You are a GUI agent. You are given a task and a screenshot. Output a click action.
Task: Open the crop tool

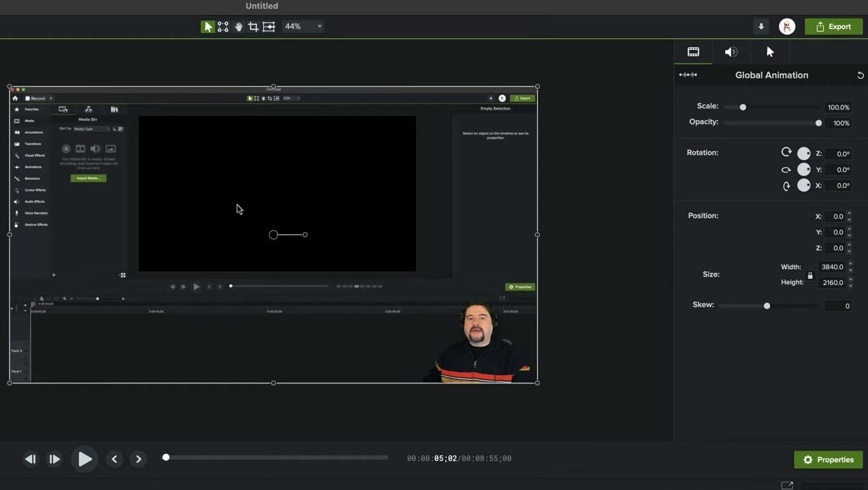click(253, 26)
